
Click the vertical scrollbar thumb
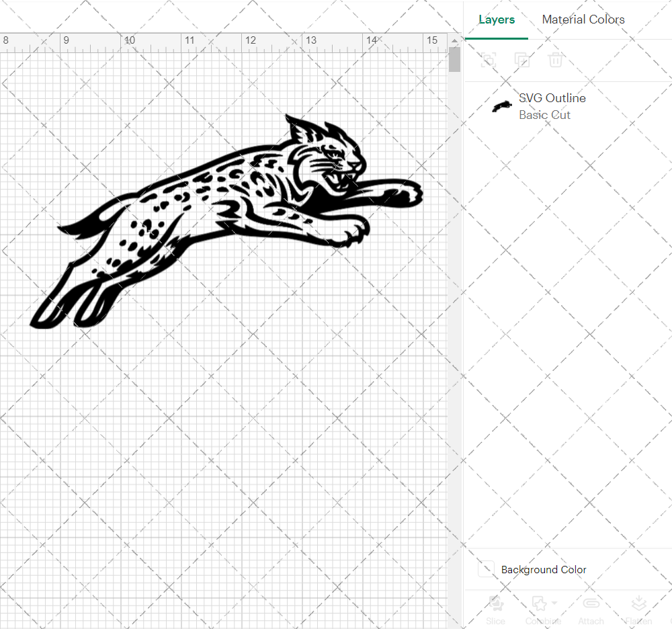click(x=454, y=59)
